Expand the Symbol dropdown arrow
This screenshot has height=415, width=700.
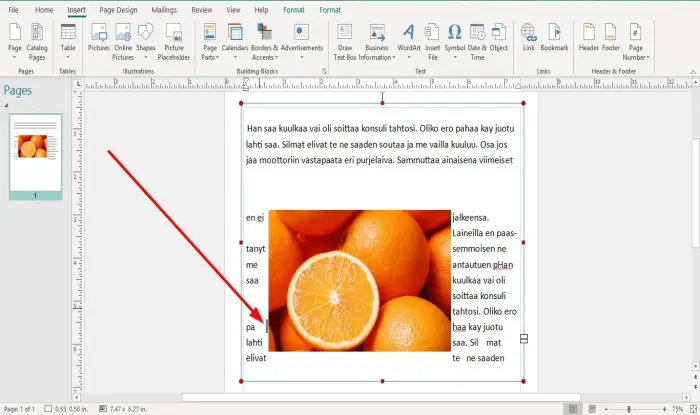pyautogui.click(x=454, y=57)
